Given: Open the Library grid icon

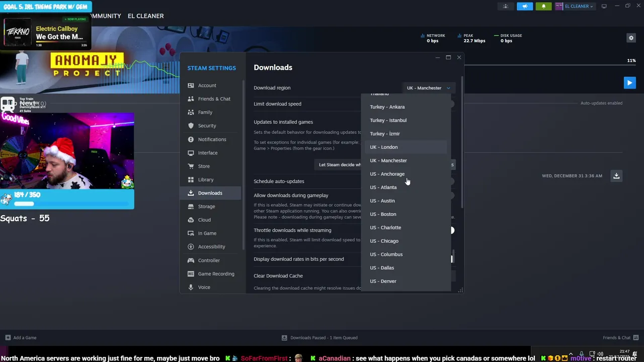Looking at the screenshot, I should point(191,179).
